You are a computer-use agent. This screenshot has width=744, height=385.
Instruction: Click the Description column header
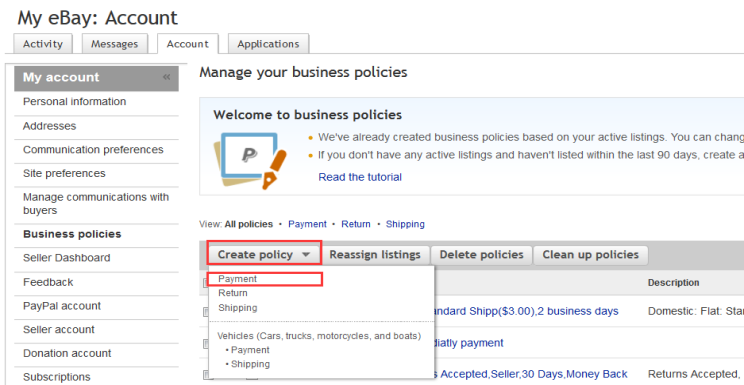[x=673, y=282]
